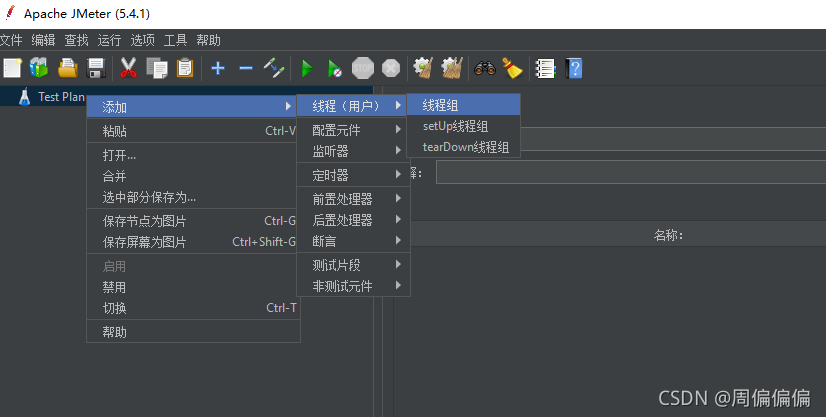
Task: Click the Toggle enable/disable icon
Action: click(x=274, y=68)
